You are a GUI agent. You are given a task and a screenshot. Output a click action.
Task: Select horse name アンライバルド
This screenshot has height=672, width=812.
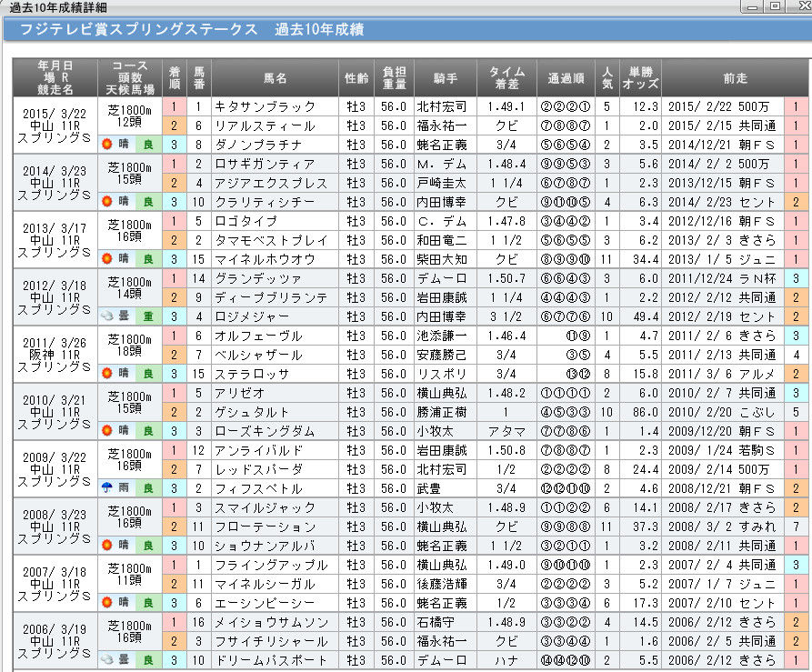[x=258, y=450]
